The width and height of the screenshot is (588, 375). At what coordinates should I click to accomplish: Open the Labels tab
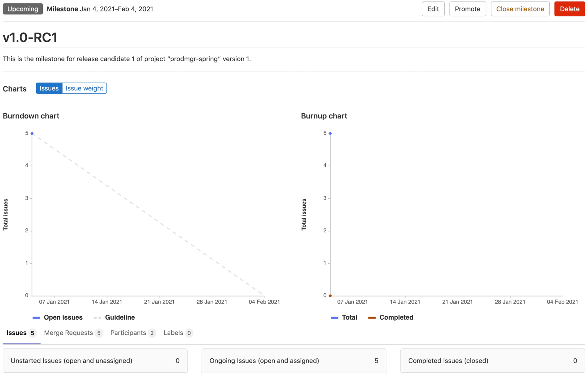coord(173,333)
